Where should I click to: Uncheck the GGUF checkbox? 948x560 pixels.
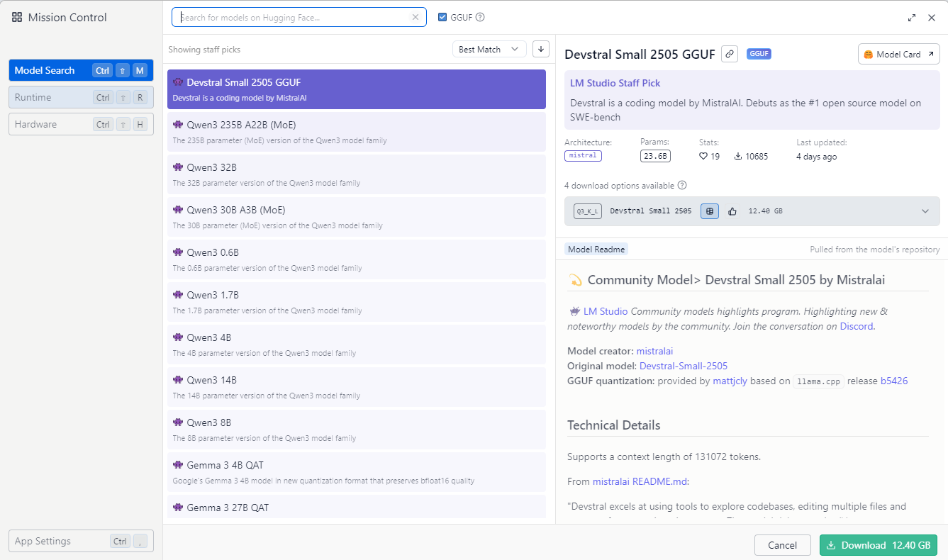pyautogui.click(x=442, y=18)
